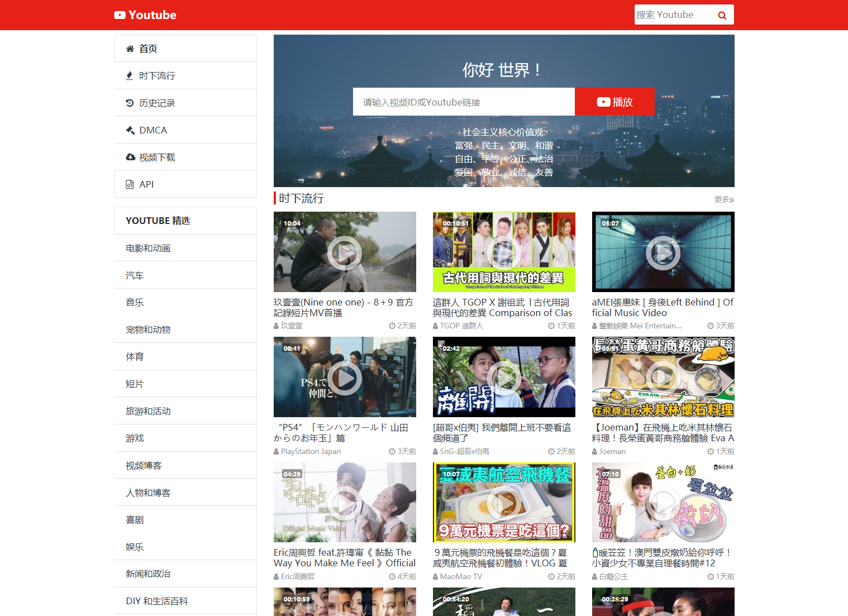Play the 夏威夷航空飛機餐 video thumbnail
This screenshot has width=848, height=616.
(x=504, y=502)
